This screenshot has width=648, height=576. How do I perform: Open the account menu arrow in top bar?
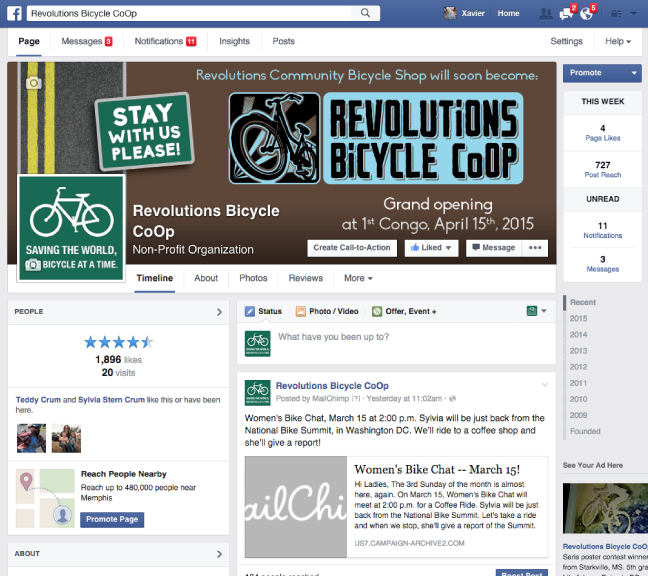[633, 14]
